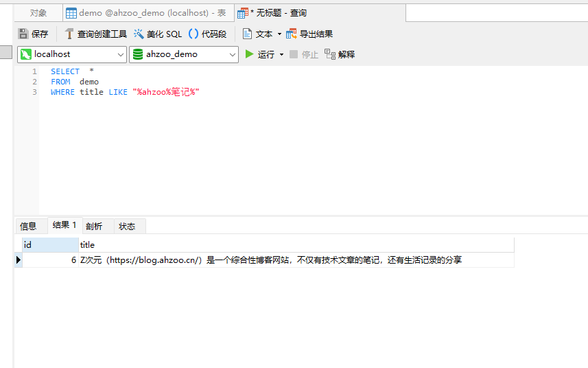This screenshot has width=588, height=368.
Task: Open the Profile (剖析) tab
Action: pyautogui.click(x=94, y=226)
